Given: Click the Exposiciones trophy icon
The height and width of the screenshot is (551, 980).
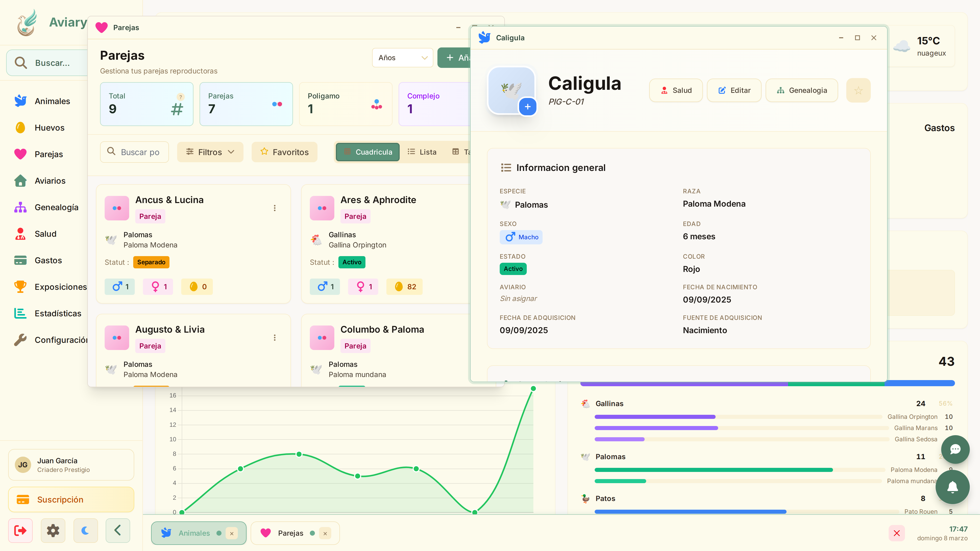Looking at the screenshot, I should click(x=20, y=287).
